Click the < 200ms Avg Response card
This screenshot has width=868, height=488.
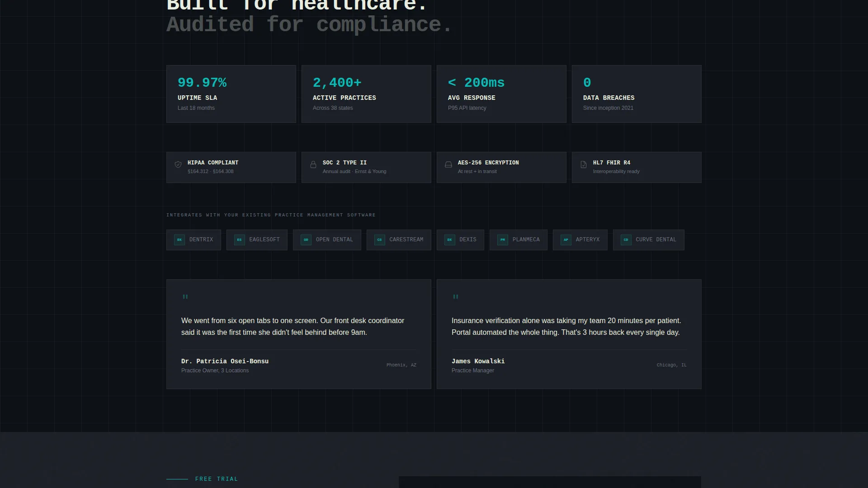coord(501,94)
